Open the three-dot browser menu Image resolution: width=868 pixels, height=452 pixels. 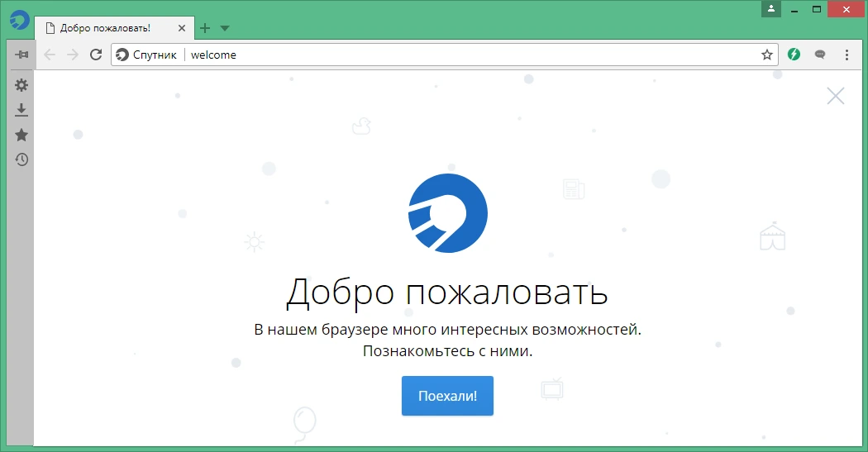point(847,55)
